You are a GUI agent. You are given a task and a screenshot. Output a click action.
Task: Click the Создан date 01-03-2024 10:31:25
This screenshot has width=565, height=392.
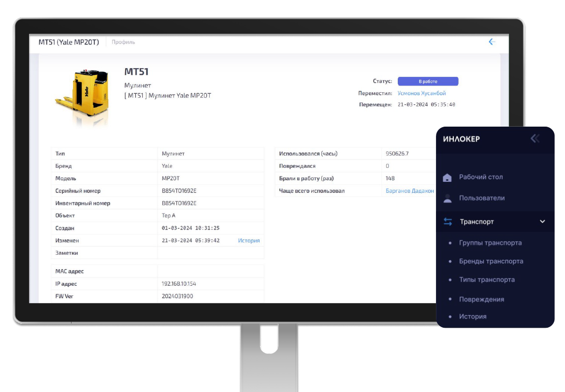click(x=190, y=228)
